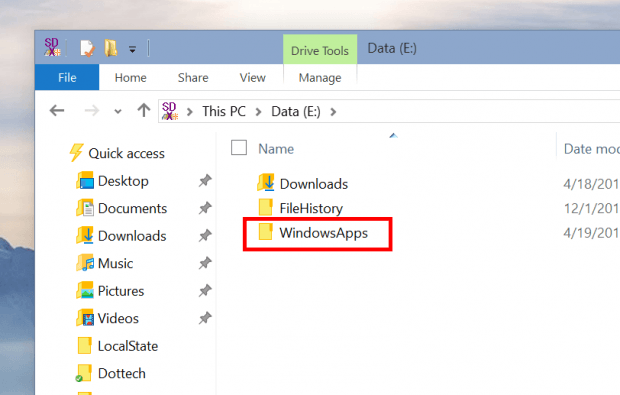
Task: Open the File menu
Action: (x=67, y=77)
